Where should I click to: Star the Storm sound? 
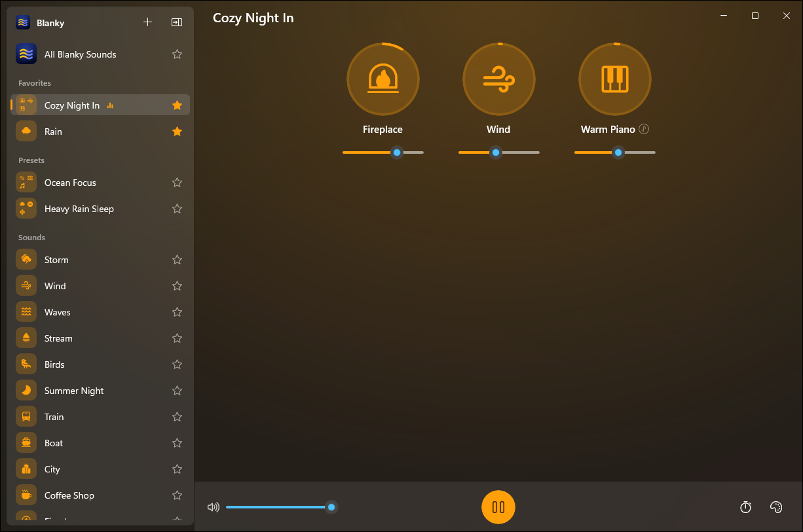pyautogui.click(x=177, y=260)
